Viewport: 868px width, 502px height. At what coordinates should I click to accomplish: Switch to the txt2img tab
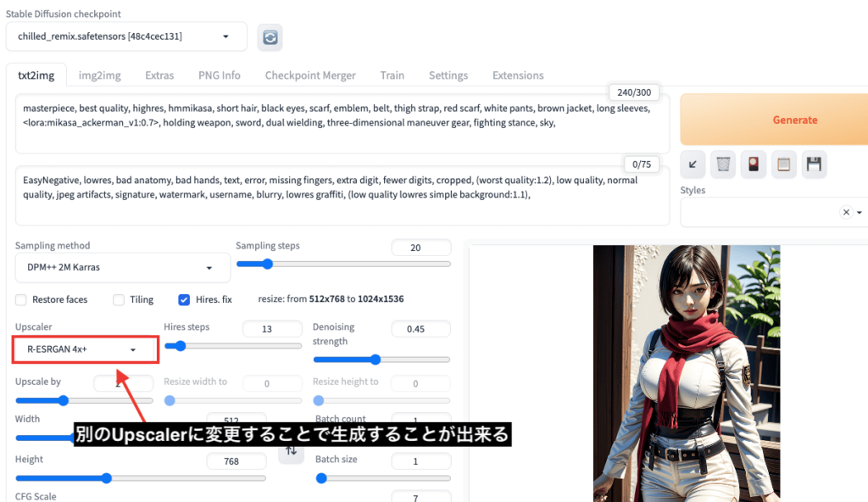[x=36, y=75]
